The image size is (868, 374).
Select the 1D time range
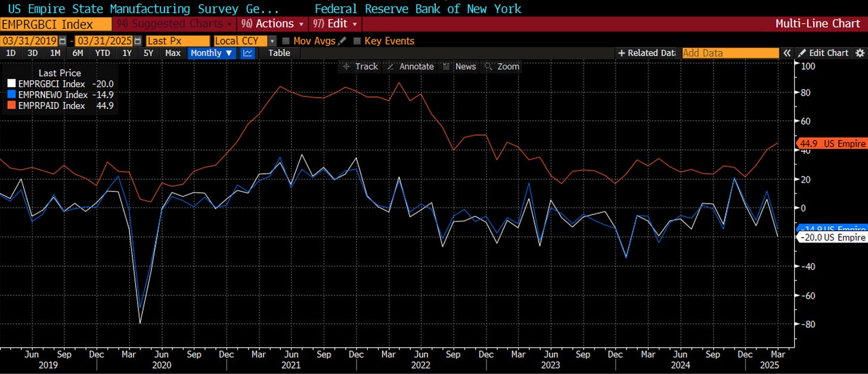pyautogui.click(x=11, y=53)
